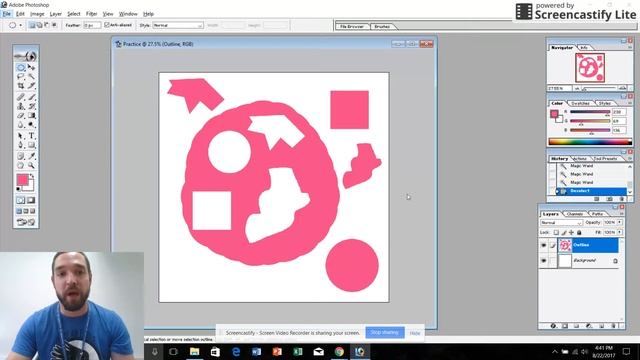Click Jump to ImageReady at toolbox bottom
The height and width of the screenshot is (360, 640).
[26, 222]
